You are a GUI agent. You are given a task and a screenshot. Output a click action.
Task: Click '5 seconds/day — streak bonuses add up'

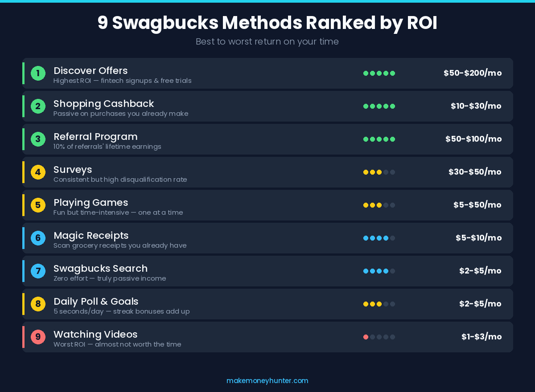pos(122,311)
